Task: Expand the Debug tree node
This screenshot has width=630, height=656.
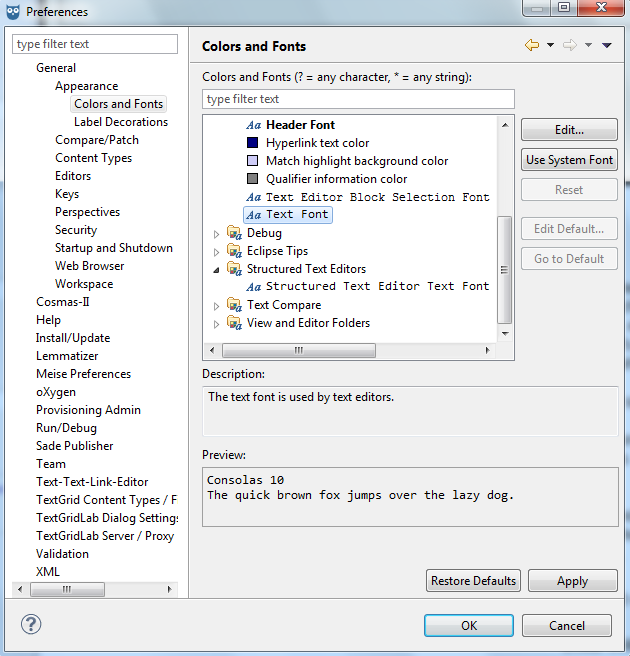Action: tap(217, 234)
